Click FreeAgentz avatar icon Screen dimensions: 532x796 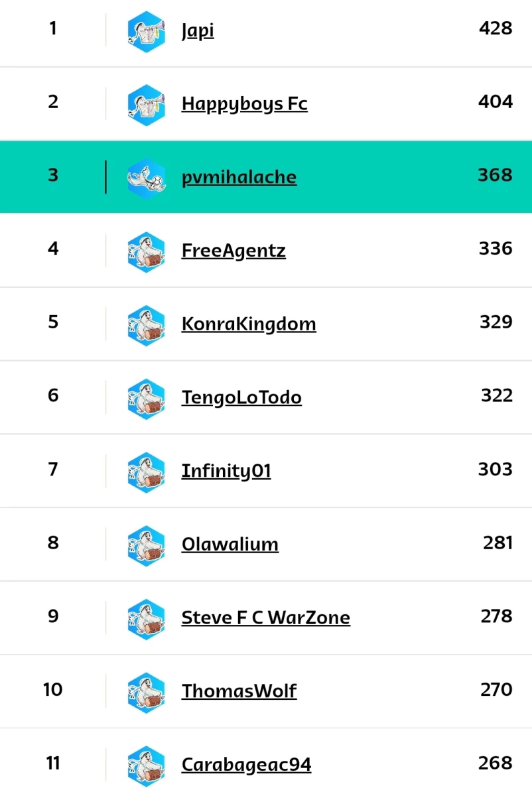pyautogui.click(x=146, y=252)
